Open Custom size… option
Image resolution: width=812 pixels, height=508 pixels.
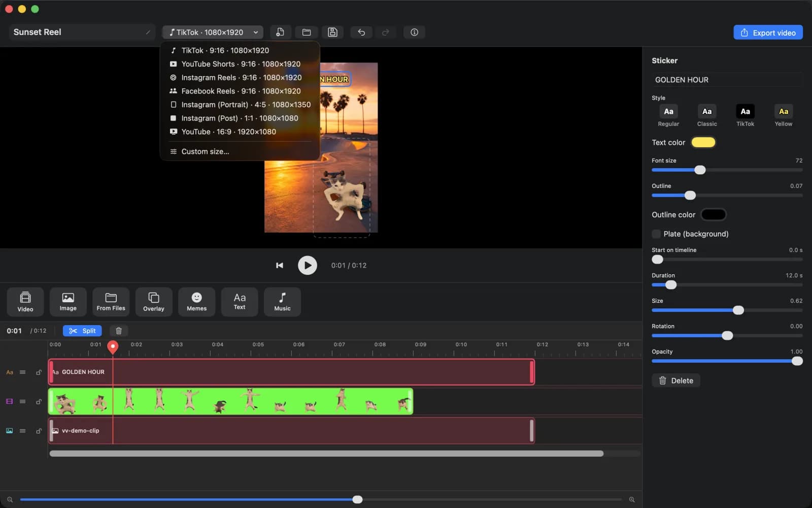[x=240, y=151]
